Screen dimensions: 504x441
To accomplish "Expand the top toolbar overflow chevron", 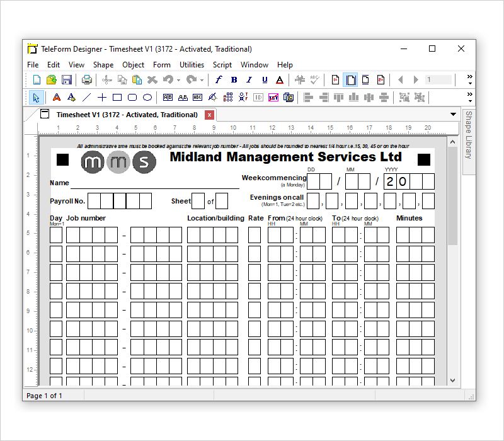I will 469,79.
